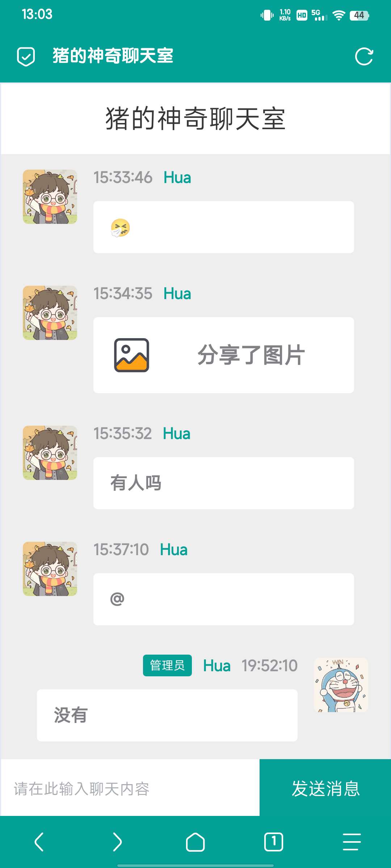
Task: Send the message with 发送消息 button
Action: pos(325,787)
